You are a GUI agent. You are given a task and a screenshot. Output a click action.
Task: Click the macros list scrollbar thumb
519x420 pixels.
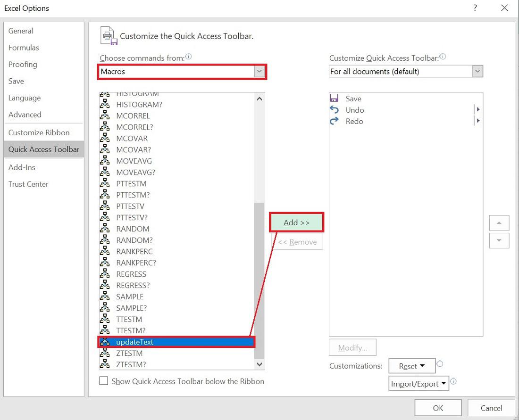click(x=259, y=280)
